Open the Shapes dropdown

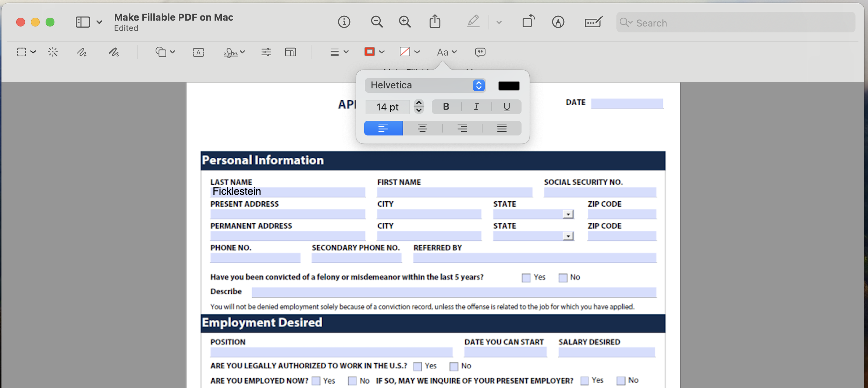[165, 52]
